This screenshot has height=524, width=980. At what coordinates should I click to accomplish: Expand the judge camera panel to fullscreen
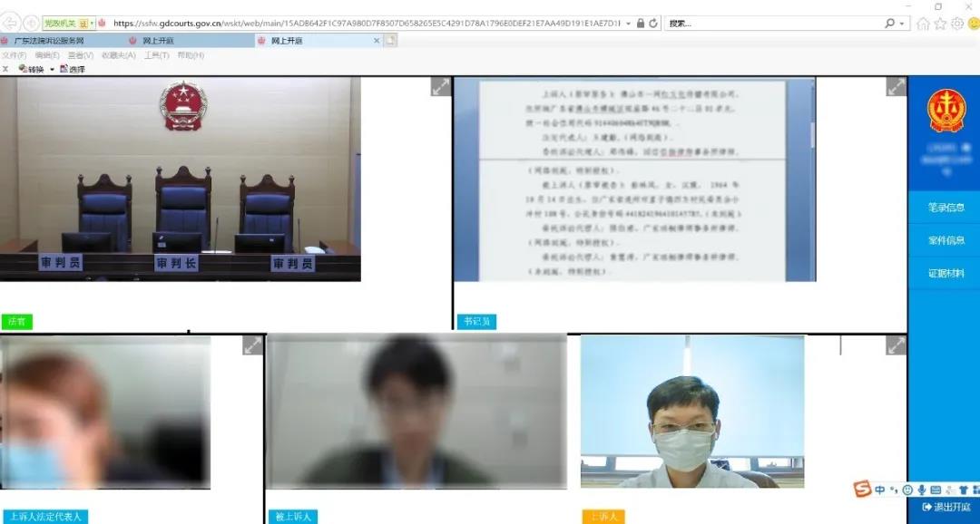(440, 87)
